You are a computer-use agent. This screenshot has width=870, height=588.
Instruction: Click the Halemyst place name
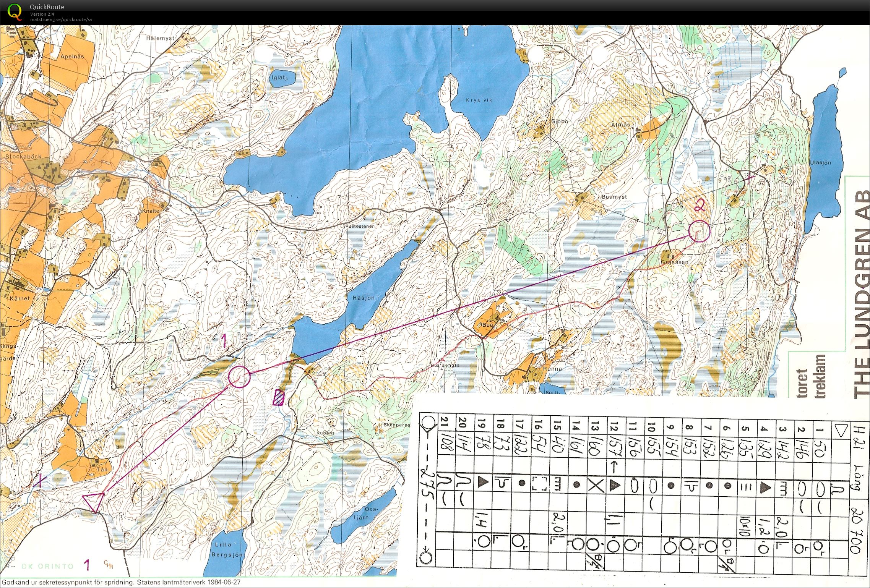click(160, 38)
